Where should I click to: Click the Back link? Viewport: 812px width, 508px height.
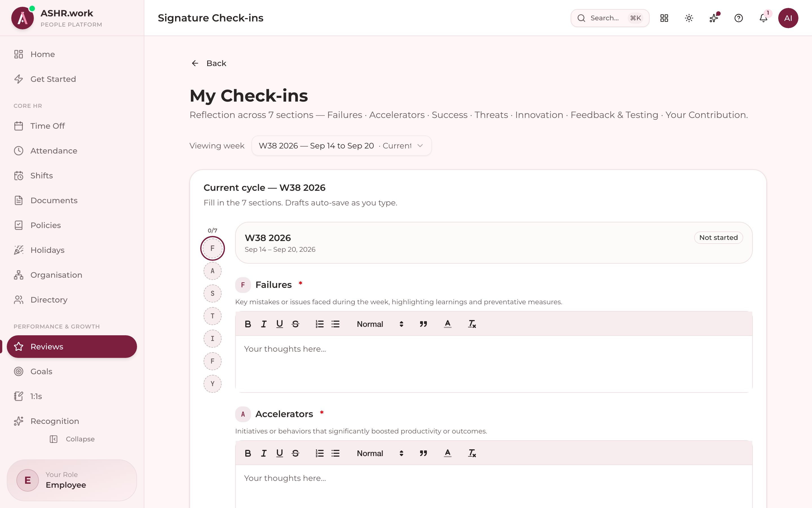tap(209, 63)
